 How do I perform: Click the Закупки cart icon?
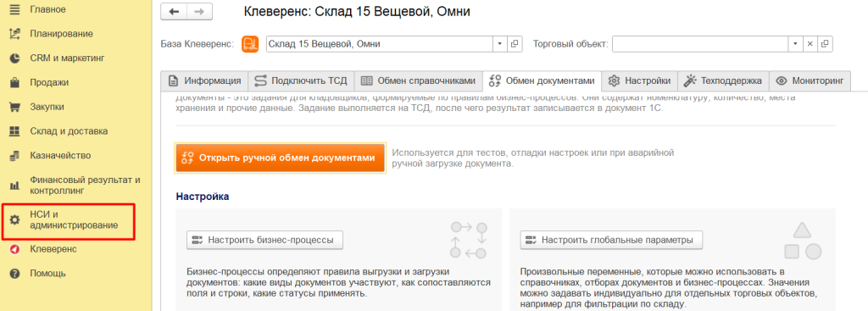[15, 107]
